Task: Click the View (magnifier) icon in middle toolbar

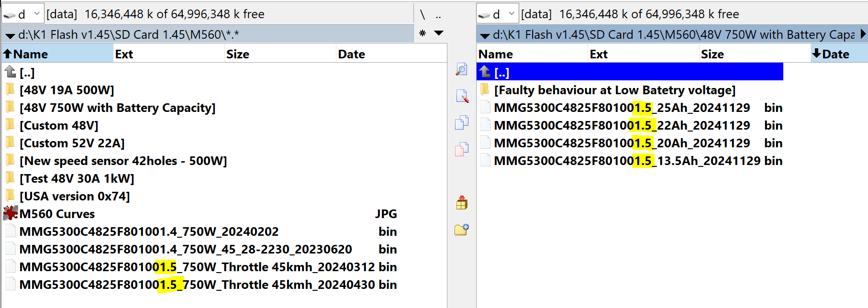Action: (x=461, y=69)
